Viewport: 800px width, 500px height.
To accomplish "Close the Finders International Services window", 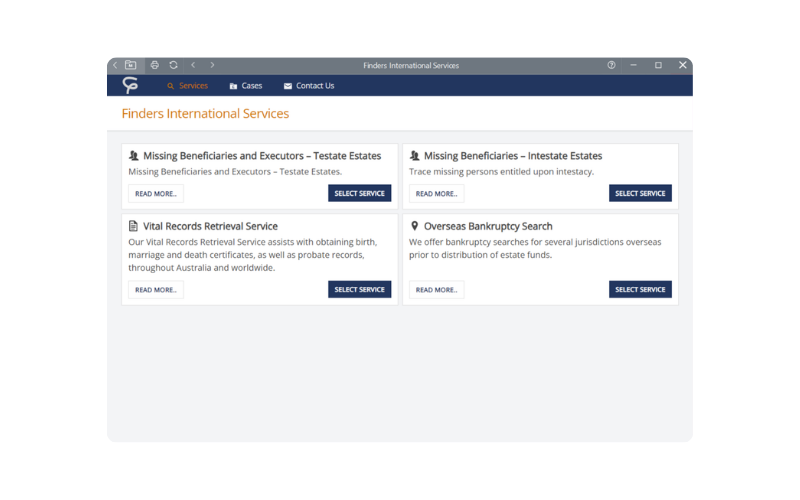I will (x=683, y=65).
